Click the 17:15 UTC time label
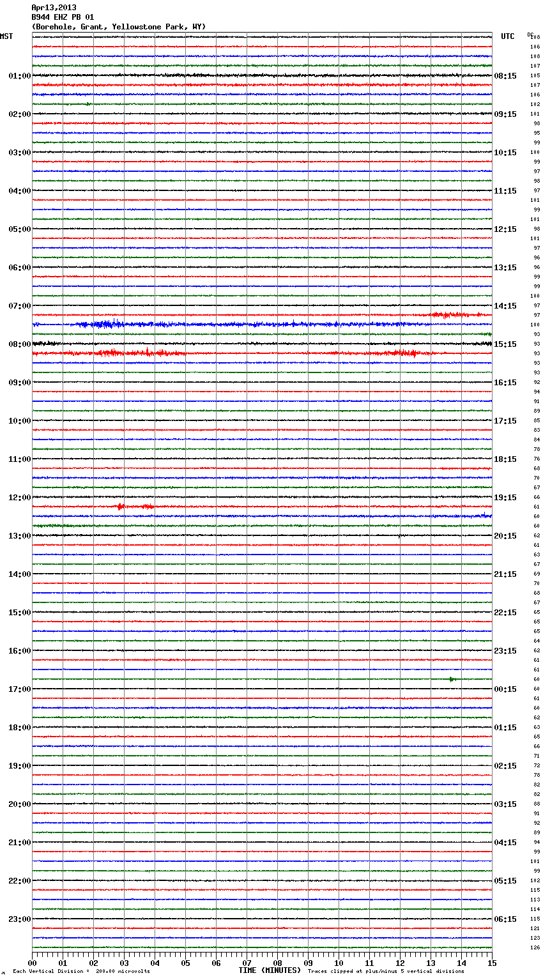 click(505, 421)
